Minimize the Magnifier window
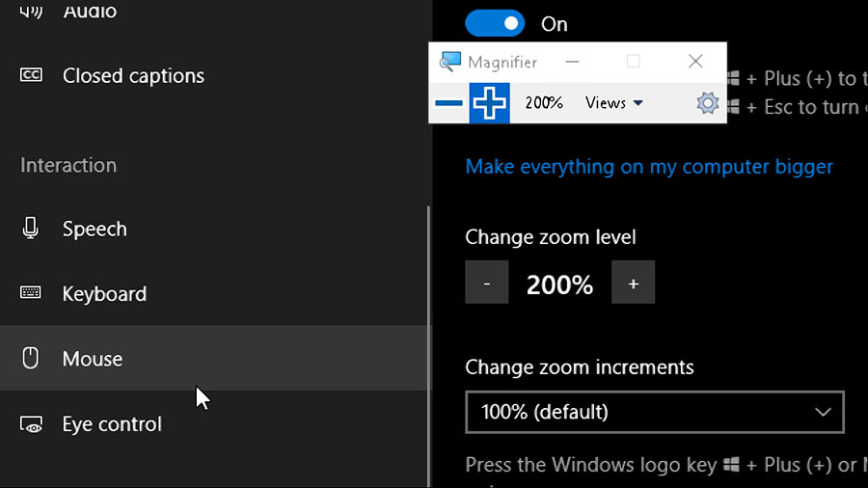This screenshot has width=868, height=488. click(572, 62)
